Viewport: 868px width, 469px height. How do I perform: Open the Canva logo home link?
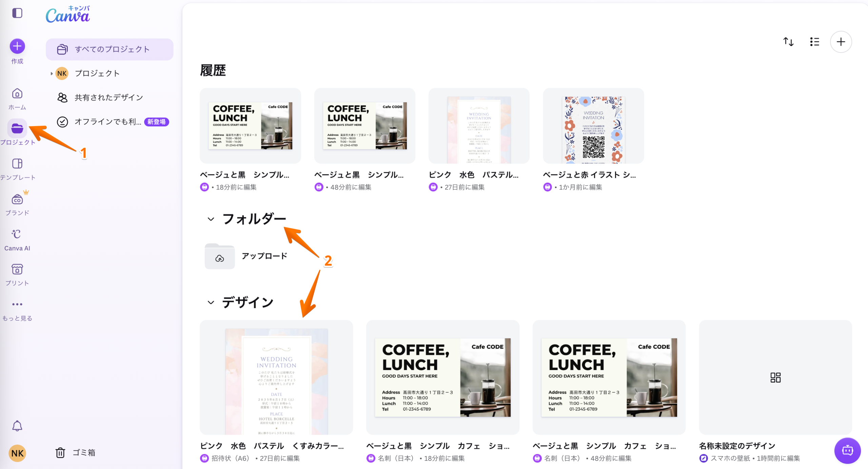click(x=68, y=14)
